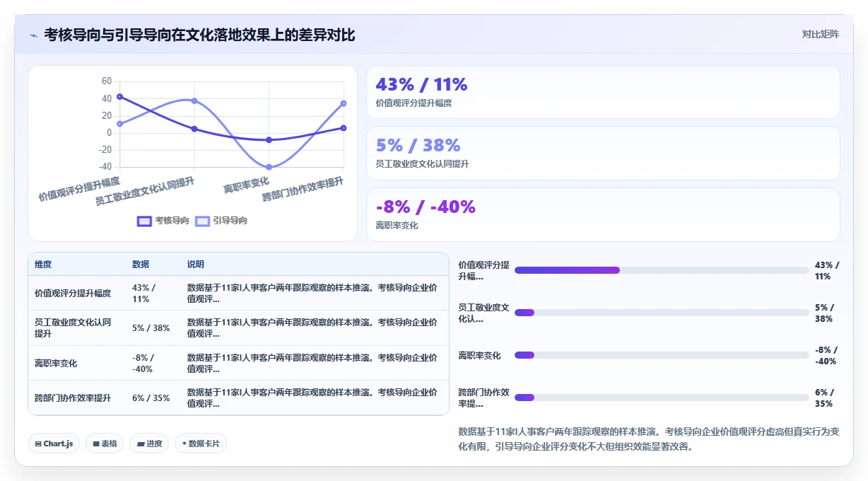868x481 pixels.
Task: Click the -8% / -40% stat card value
Action: point(426,207)
